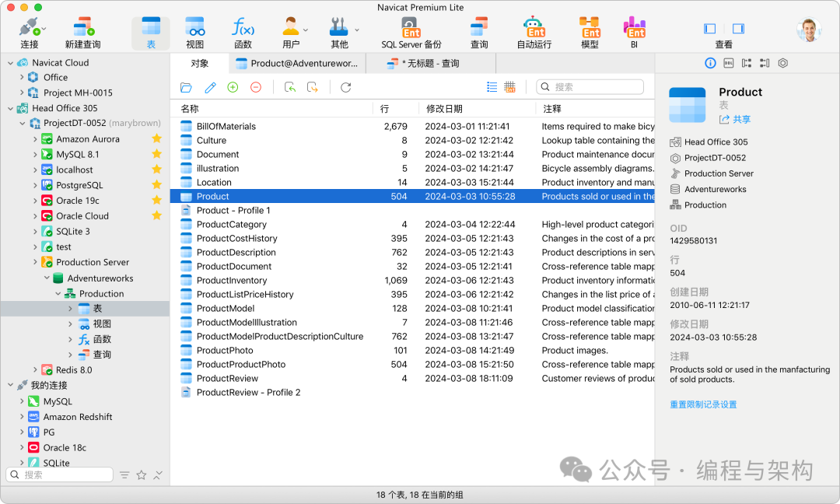840x504 pixels.
Task: Toggle PostgreSQL favorite star
Action: pos(157,185)
